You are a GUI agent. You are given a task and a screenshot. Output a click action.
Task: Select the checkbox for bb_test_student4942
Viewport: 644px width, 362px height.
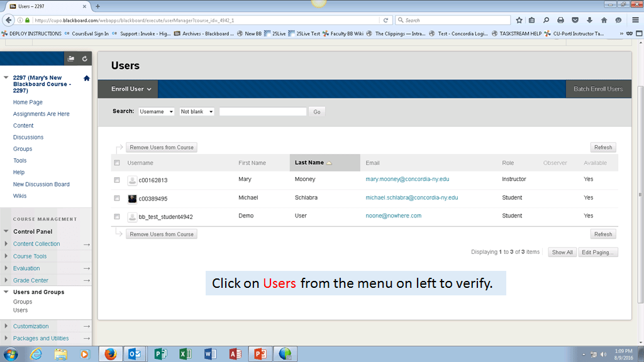click(117, 217)
